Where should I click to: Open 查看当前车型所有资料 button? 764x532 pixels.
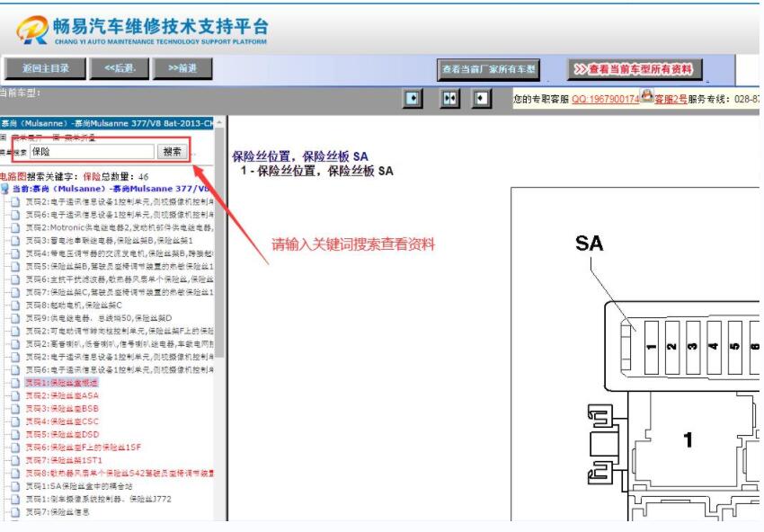(635, 69)
